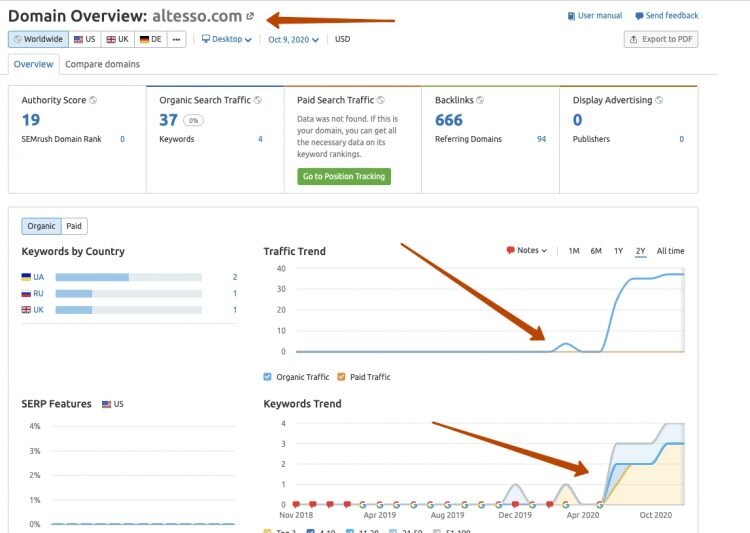Click the Russia flag in Keywords by Country
Viewport: 750px width, 533px height.
coord(26,293)
